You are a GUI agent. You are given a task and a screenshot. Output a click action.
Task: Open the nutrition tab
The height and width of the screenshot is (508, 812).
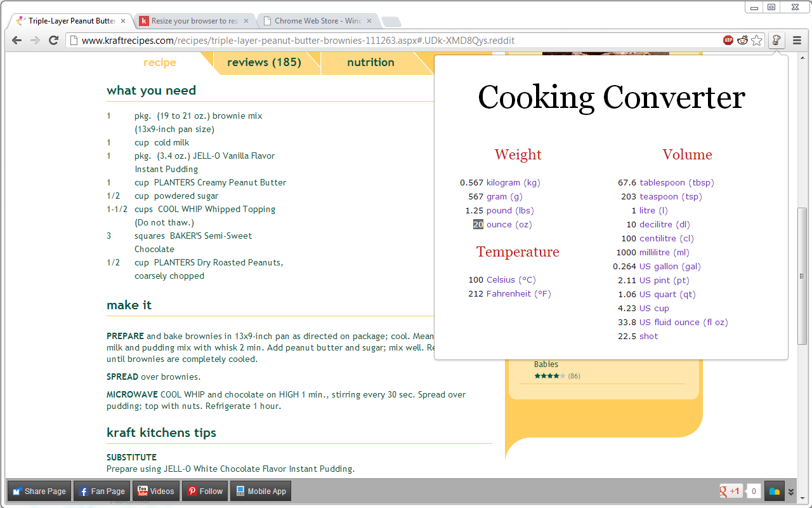click(x=370, y=62)
